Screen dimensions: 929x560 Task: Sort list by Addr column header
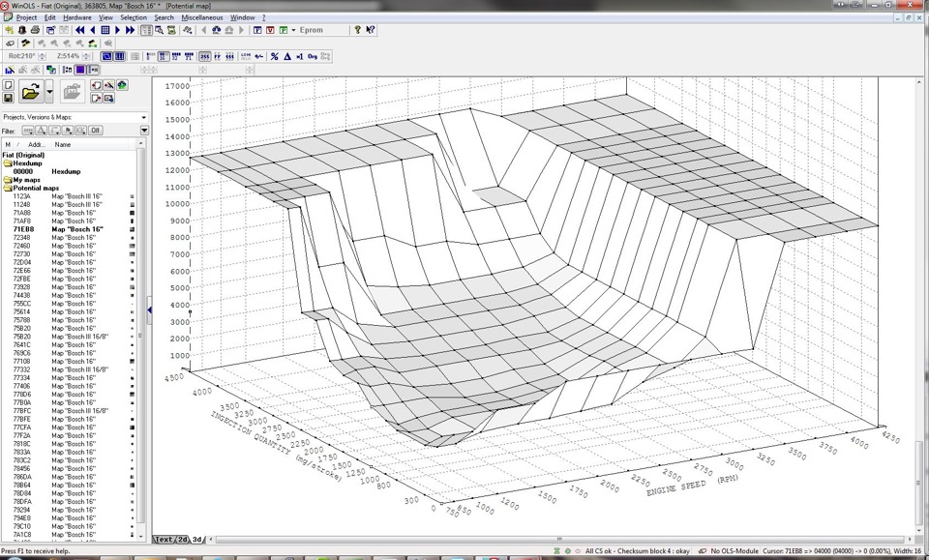coord(37,144)
